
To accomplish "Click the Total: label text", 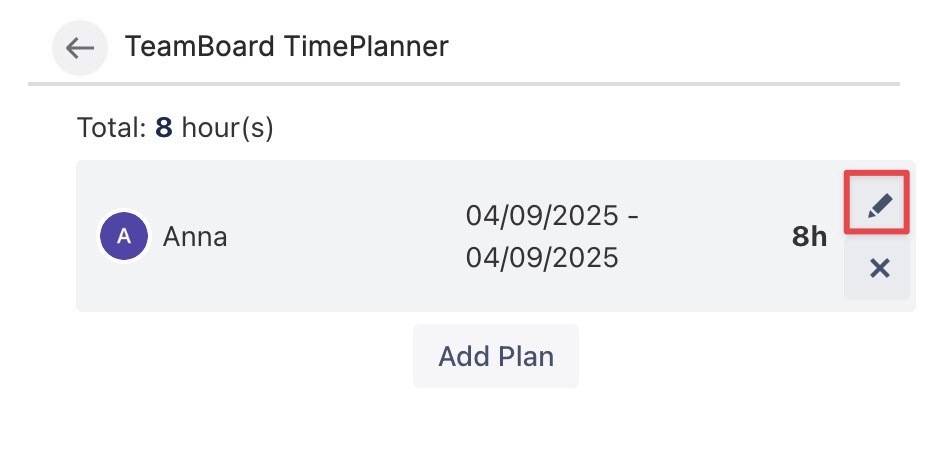I will pyautogui.click(x=111, y=128).
